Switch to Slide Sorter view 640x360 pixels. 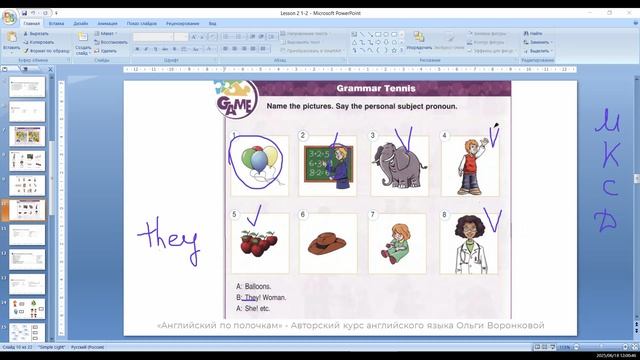tap(544, 347)
